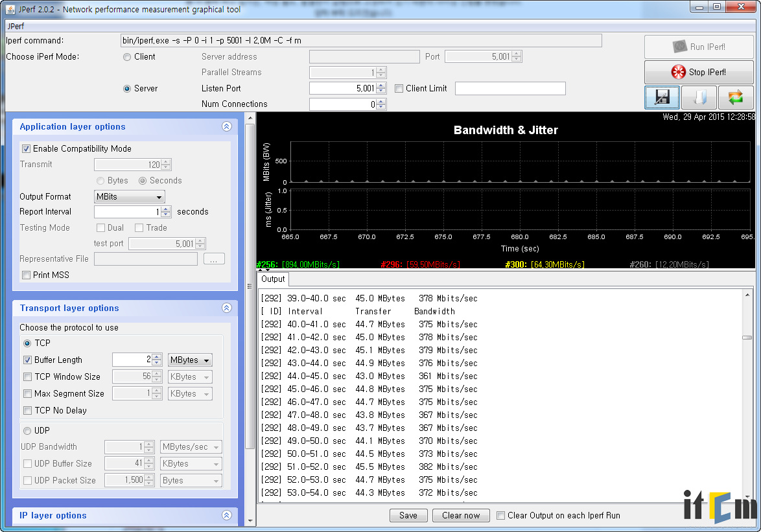Collapse the Transport layer options panel
The image size is (761, 532).
(227, 308)
